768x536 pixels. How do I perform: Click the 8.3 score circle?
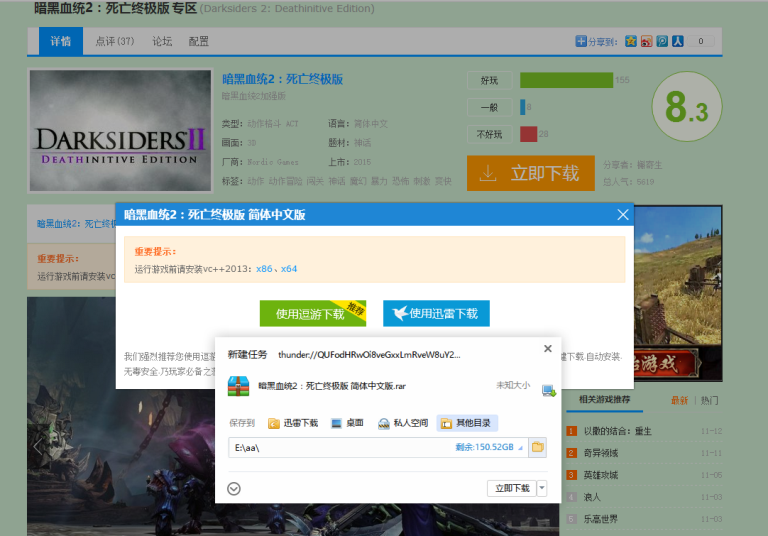pos(687,106)
